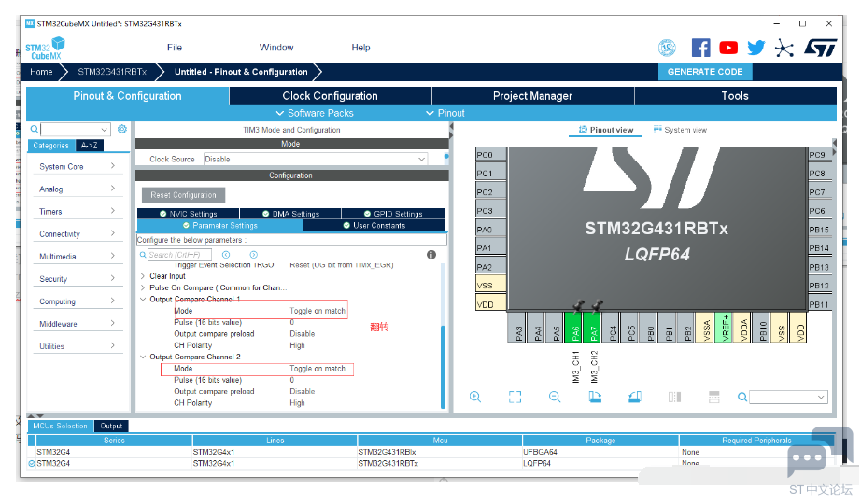Open the File menu
The image size is (861, 504).
(175, 48)
